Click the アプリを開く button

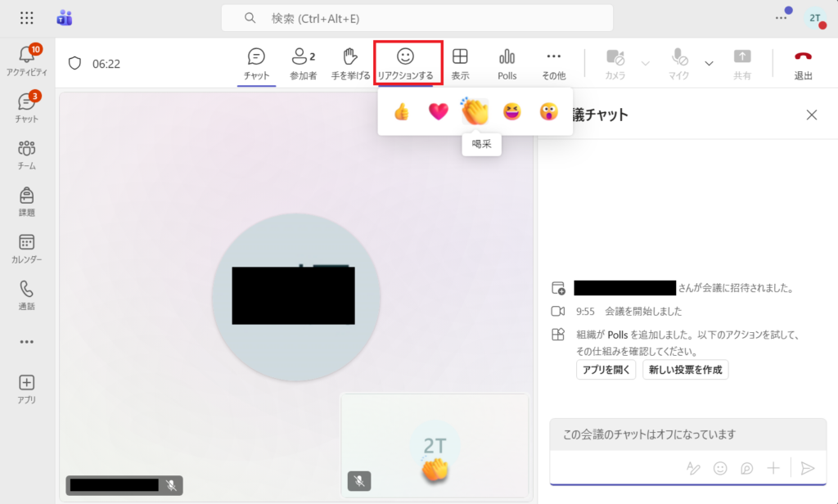606,369
